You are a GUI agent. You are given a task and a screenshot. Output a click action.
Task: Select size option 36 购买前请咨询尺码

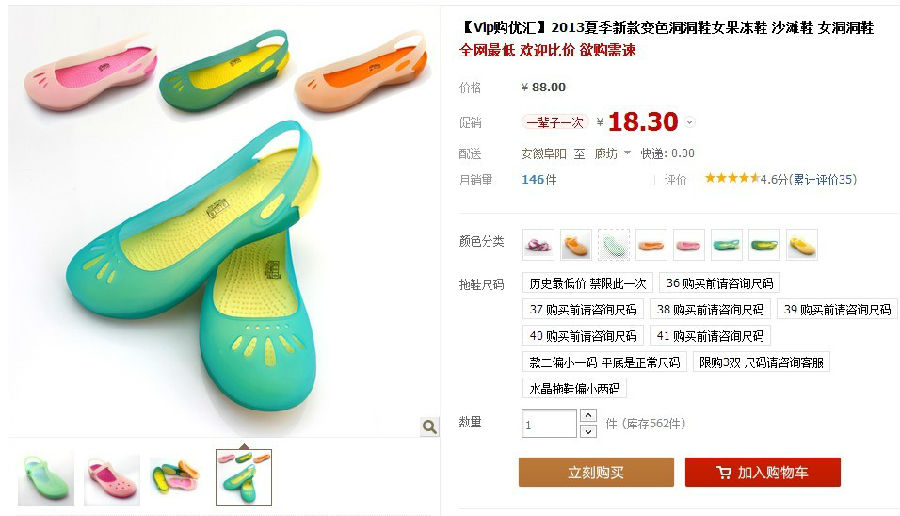pos(719,283)
